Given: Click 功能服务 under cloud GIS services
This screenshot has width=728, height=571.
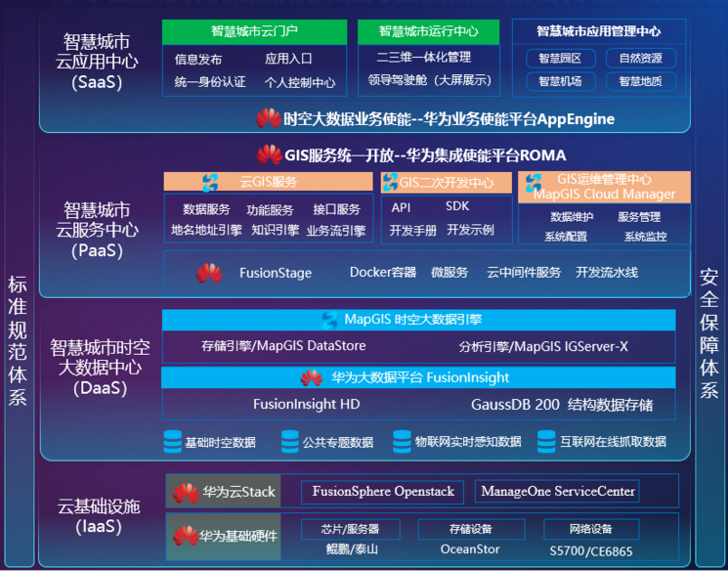Looking at the screenshot, I should pyautogui.click(x=270, y=210).
